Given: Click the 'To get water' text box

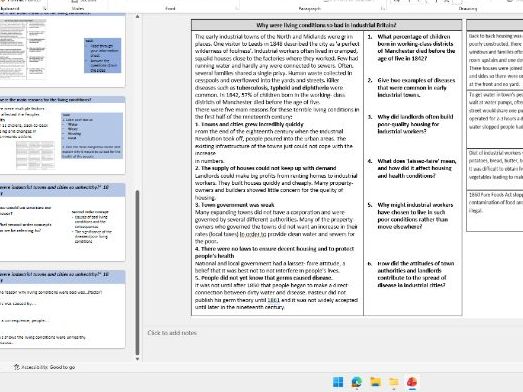Looking at the screenshot, I should point(495,119).
